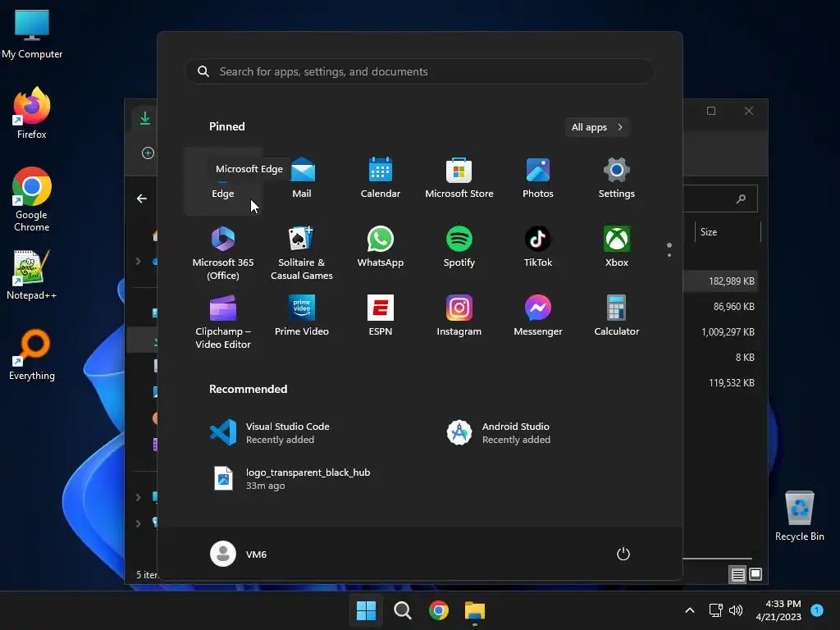Select the 86,960 KB file row

[x=720, y=307]
